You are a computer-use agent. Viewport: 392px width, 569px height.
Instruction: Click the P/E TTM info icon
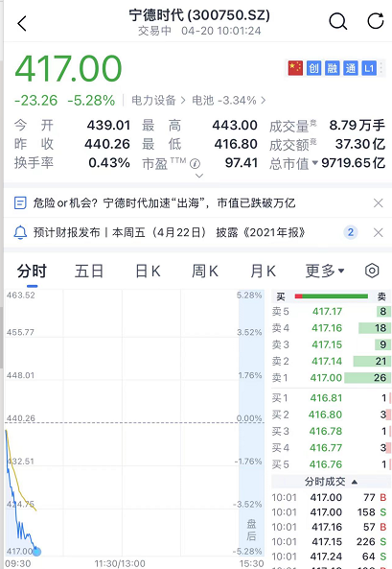(x=196, y=164)
